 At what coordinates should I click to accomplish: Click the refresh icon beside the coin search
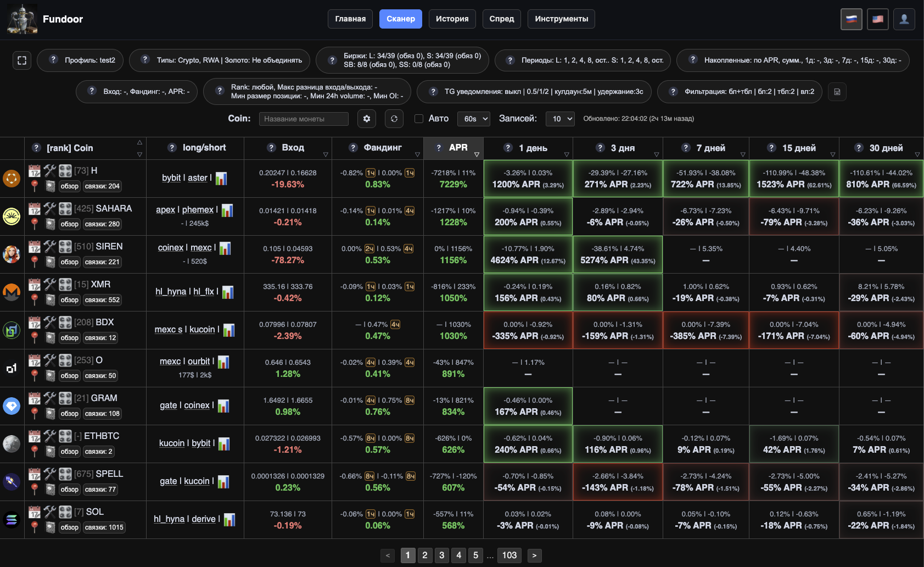coord(394,119)
